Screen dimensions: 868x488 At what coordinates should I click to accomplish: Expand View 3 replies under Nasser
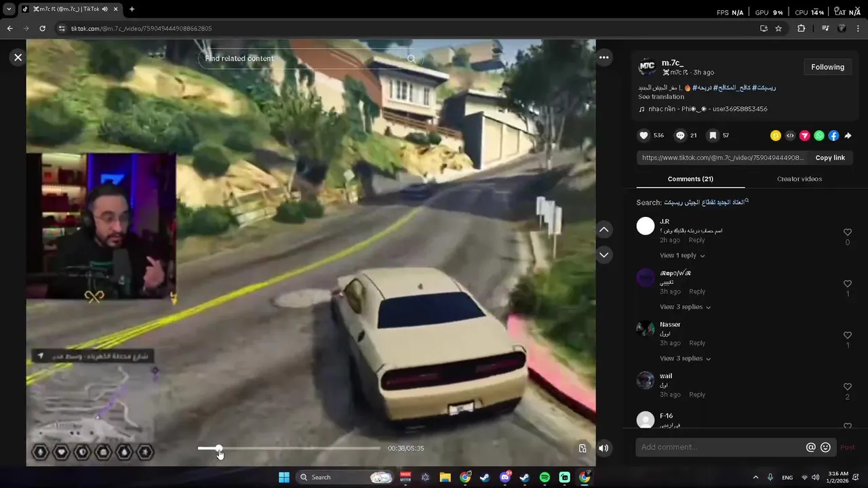685,359
